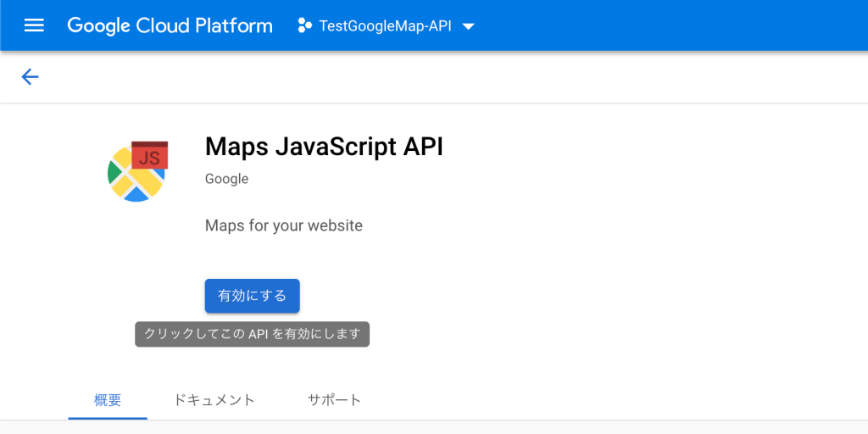Open the サポート tab
Viewport: 868px width, 434px height.
coord(334,400)
